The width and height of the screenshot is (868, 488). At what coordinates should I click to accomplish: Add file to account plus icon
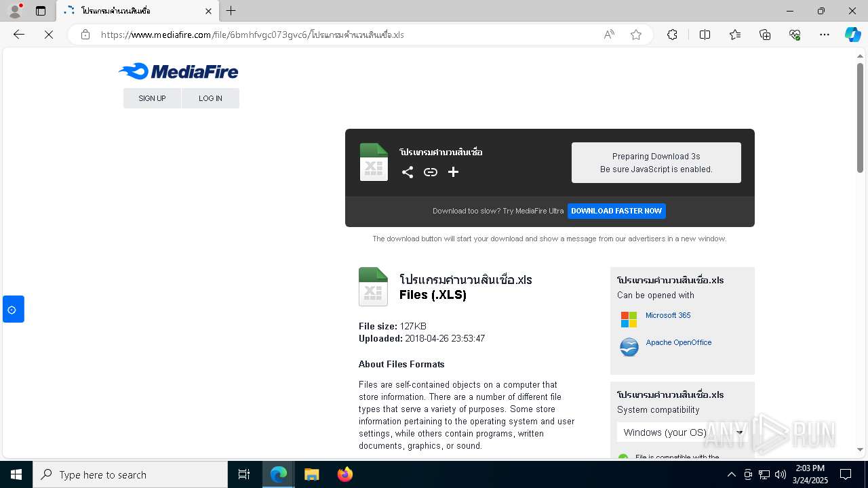coord(454,172)
